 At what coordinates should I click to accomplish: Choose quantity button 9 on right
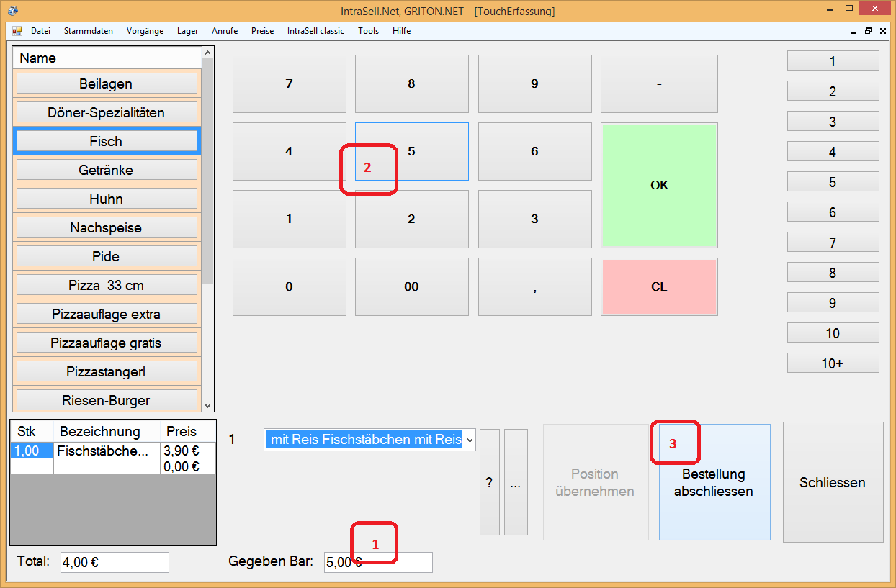(x=833, y=302)
